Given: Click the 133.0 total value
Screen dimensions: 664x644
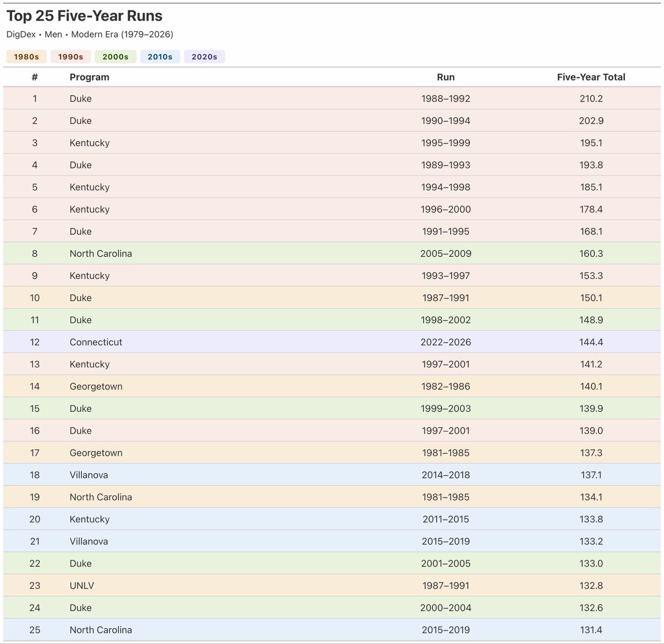Looking at the screenshot, I should 591,563.
